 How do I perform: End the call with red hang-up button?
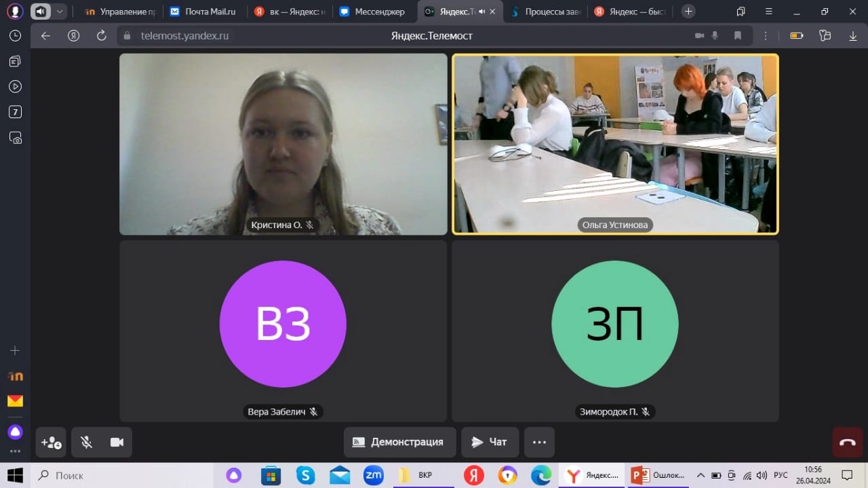(847, 443)
